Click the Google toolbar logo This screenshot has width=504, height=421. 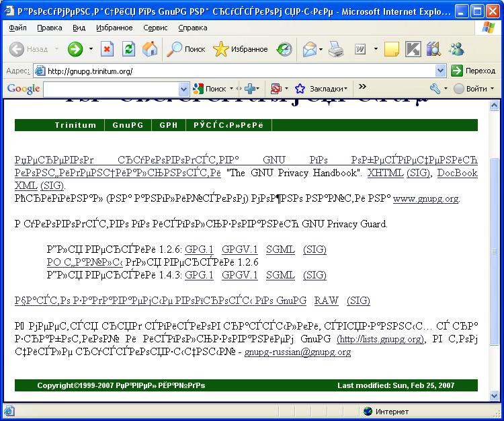click(x=23, y=89)
